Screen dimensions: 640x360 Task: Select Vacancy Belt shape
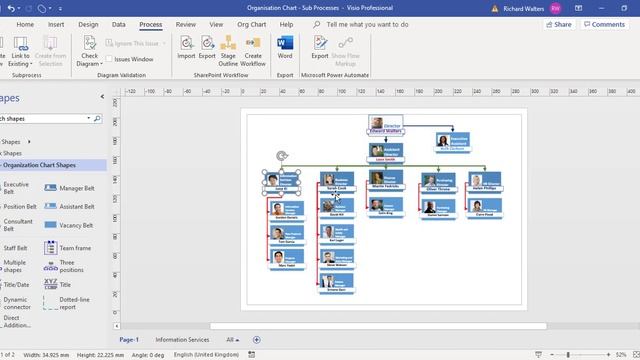(69, 225)
